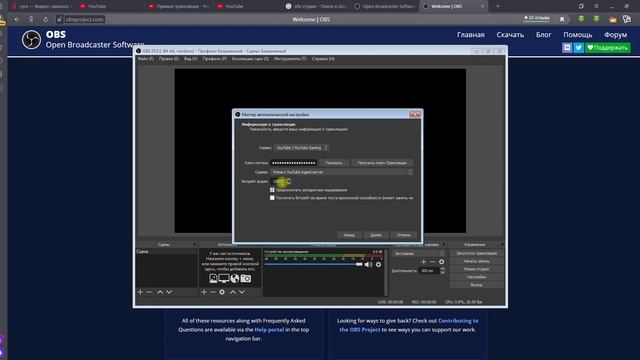Screen dimensions: 640x360
Task: Click the obsproject.com address bar
Action: pyautogui.click(x=84, y=19)
